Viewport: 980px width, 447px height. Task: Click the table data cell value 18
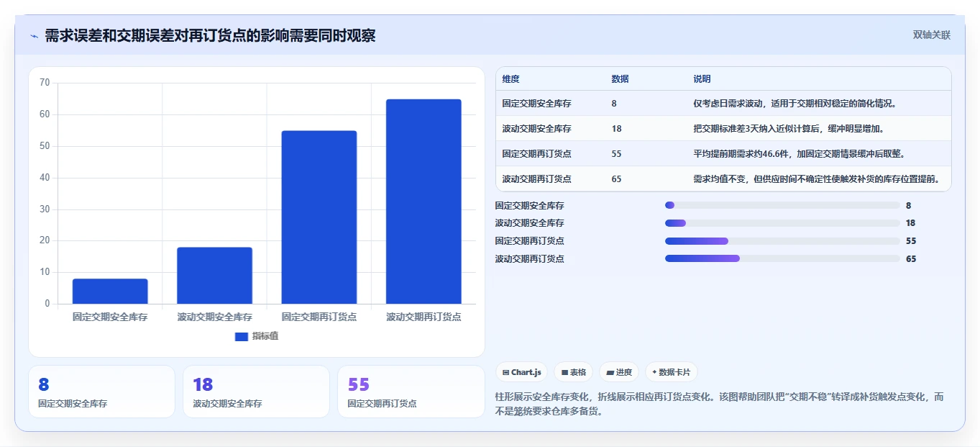616,129
